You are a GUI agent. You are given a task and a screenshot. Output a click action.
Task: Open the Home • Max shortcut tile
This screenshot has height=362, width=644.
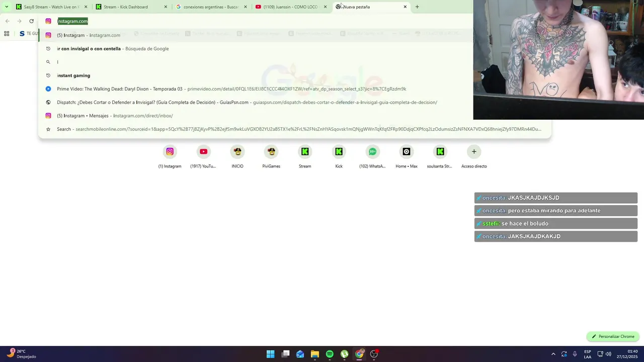point(407,157)
